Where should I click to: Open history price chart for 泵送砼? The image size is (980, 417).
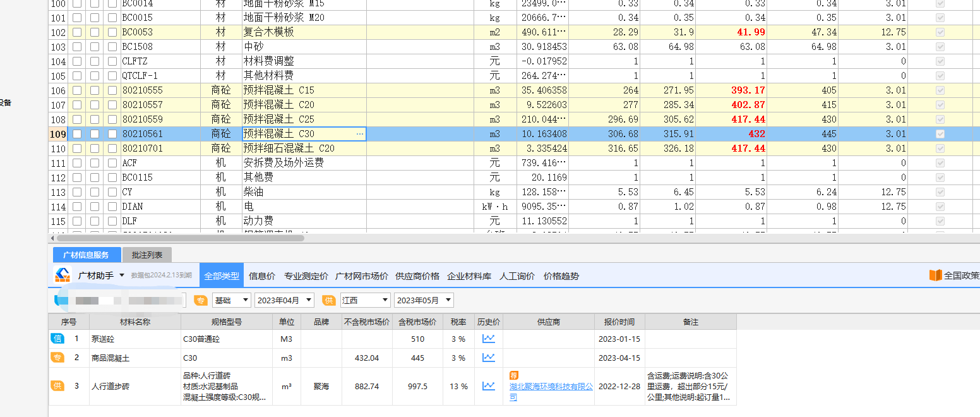[x=489, y=339]
